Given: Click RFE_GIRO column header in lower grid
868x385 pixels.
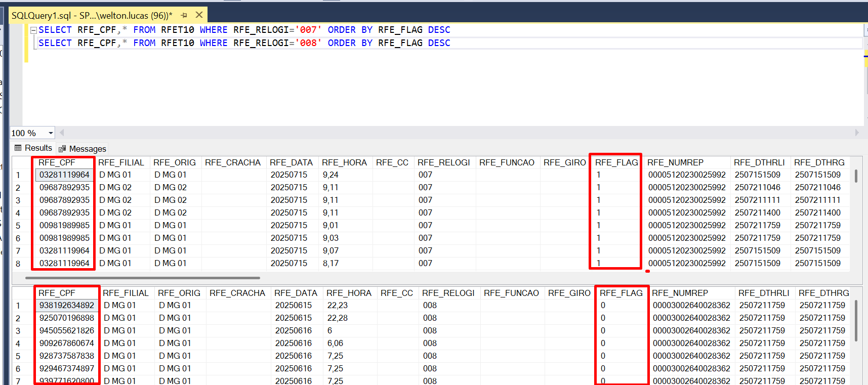Looking at the screenshot, I should tap(569, 293).
